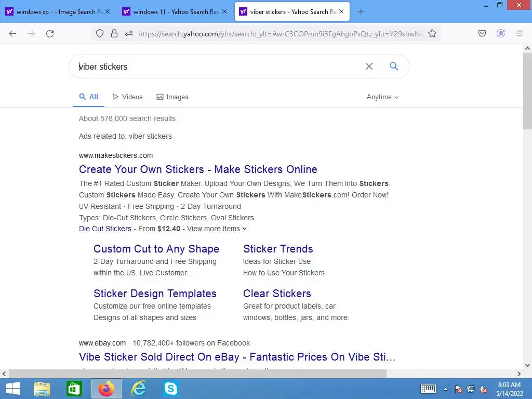532x399 pixels.
Task: Open site permissions icon in address bar
Action: pos(129,33)
